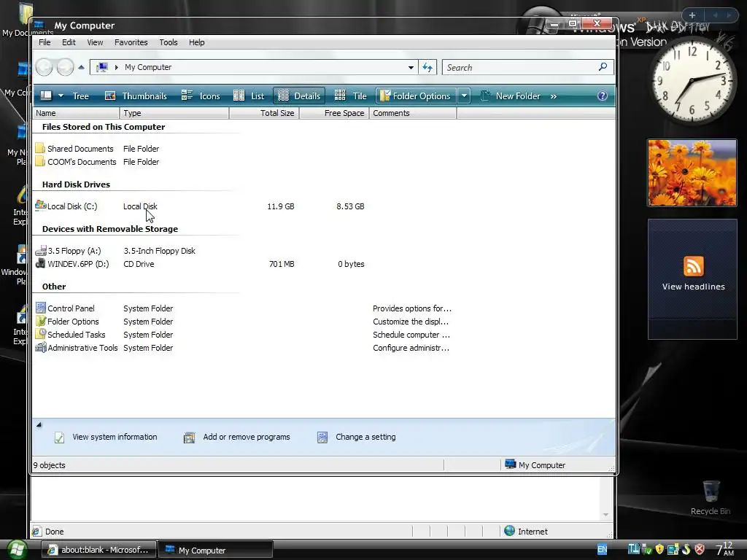
Task: Click the Back navigation button
Action: tap(44, 67)
